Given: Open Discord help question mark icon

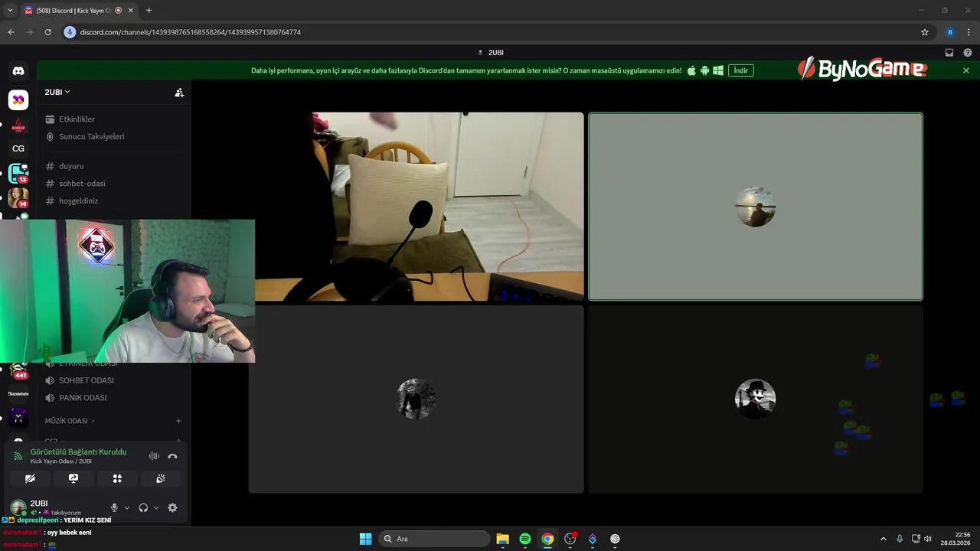Looking at the screenshot, I should point(968,53).
